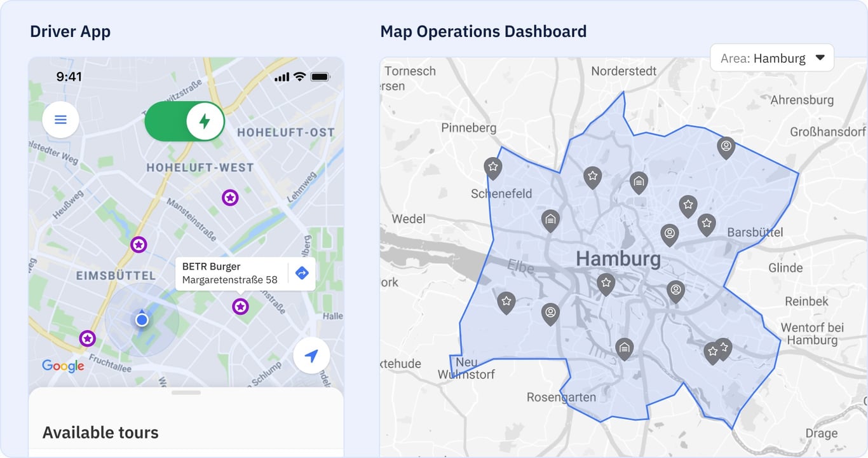Select purple star marker above Eimsbüttel label
The width and height of the screenshot is (868, 458).
[x=139, y=244]
